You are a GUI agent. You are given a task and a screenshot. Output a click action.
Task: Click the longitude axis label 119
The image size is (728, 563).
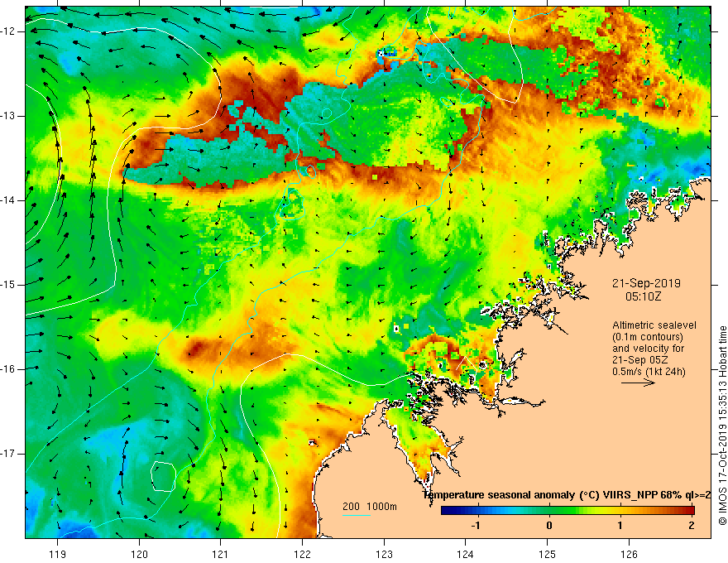(x=58, y=554)
